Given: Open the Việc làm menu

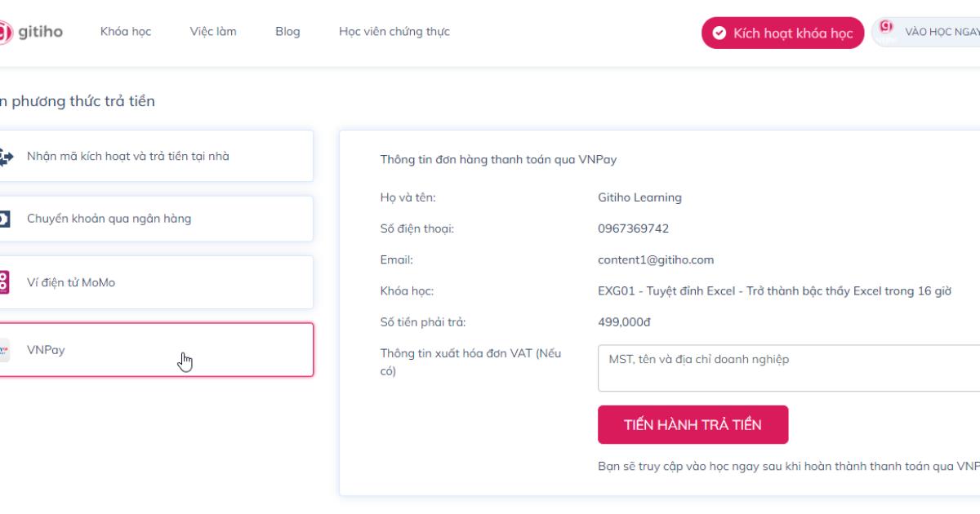Looking at the screenshot, I should [214, 32].
